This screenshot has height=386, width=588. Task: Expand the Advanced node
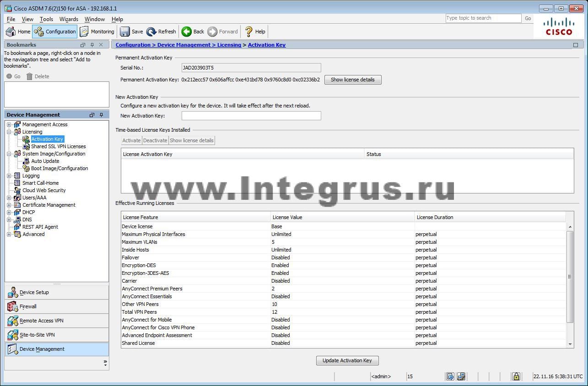click(9, 234)
